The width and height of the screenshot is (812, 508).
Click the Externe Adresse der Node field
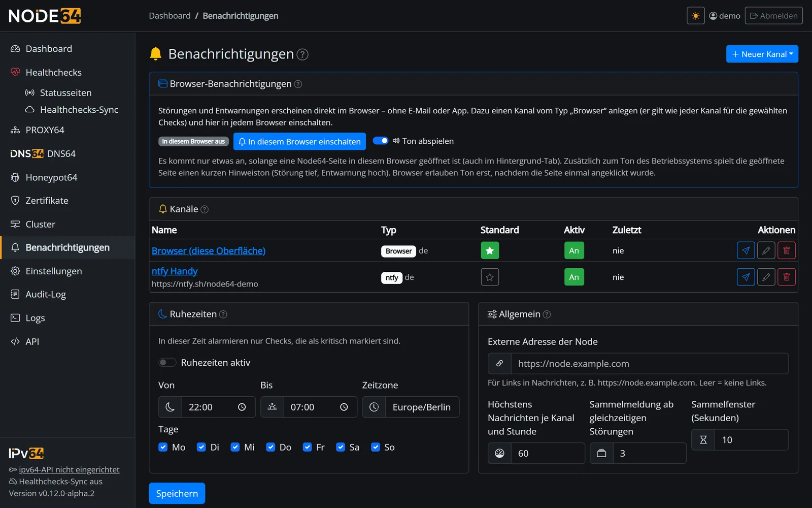(650, 364)
